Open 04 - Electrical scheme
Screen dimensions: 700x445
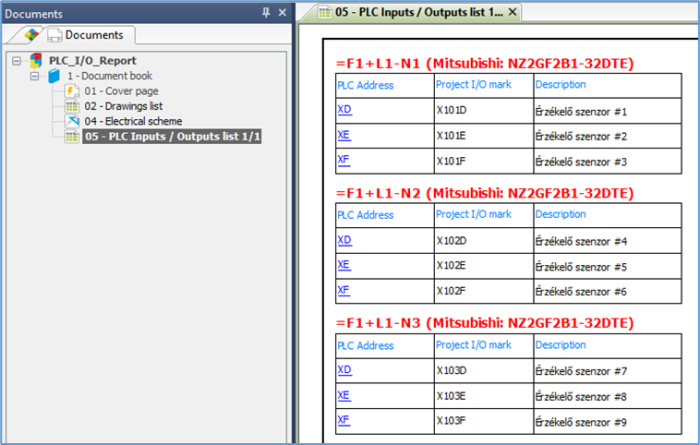tap(133, 121)
